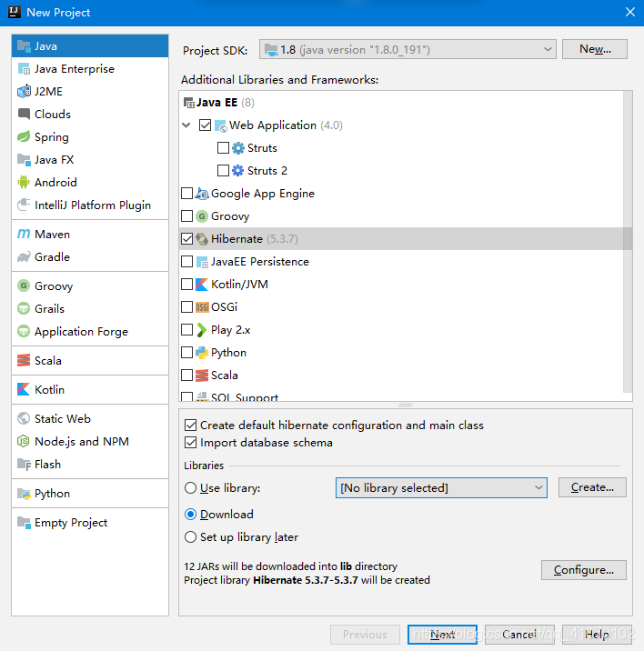Click the Web Application icon
The image size is (644, 651).
(x=221, y=125)
